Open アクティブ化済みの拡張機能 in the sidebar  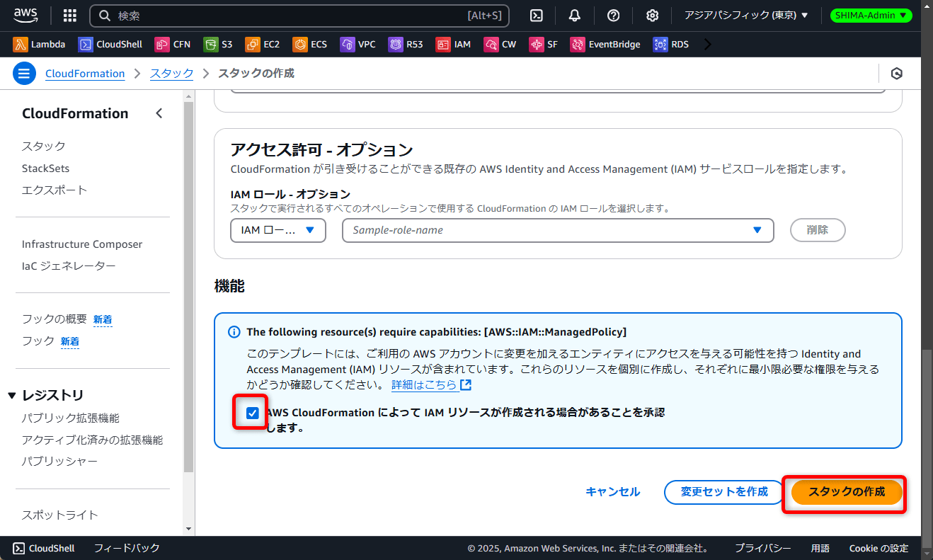pyautogui.click(x=92, y=440)
